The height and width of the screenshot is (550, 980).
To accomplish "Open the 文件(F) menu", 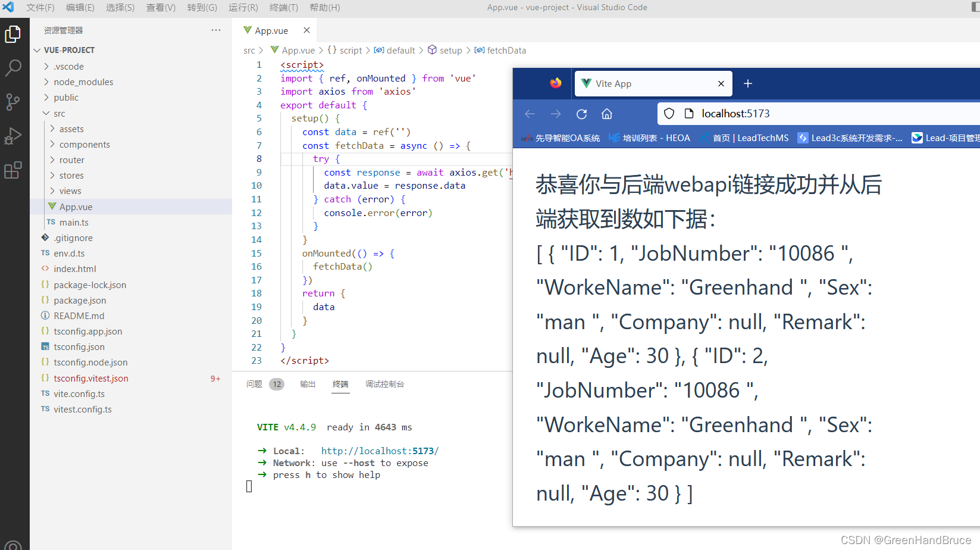I will 40,8.
